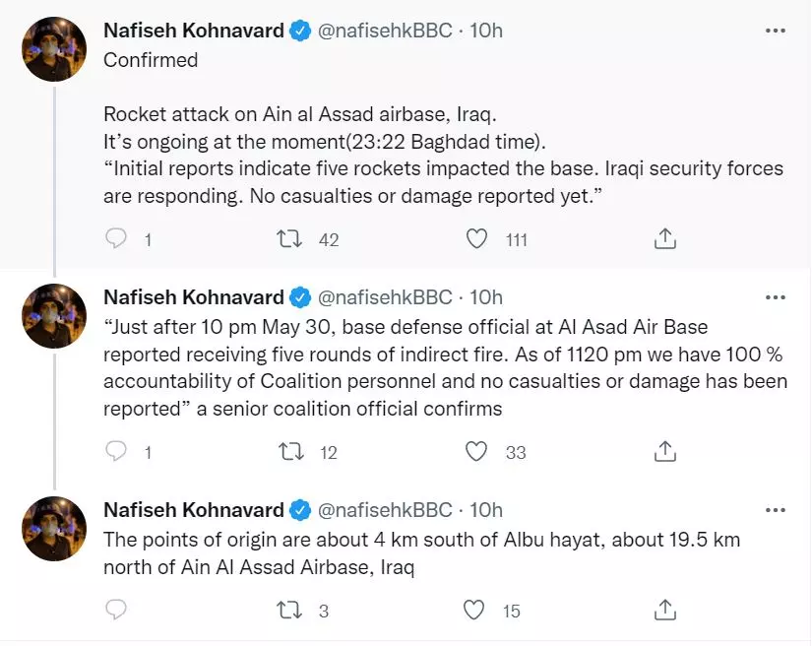Share the "points of origin" tweet
This screenshot has height=646, width=812.
coord(664,611)
